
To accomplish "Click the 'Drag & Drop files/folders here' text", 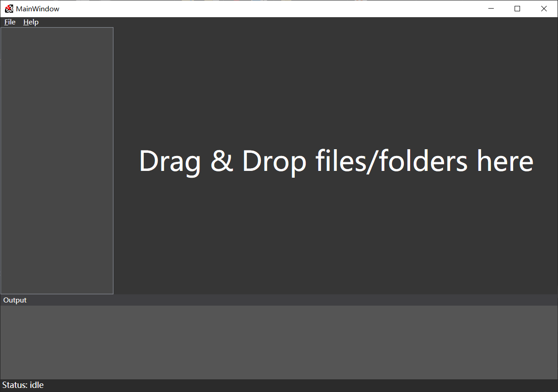I will click(x=336, y=162).
